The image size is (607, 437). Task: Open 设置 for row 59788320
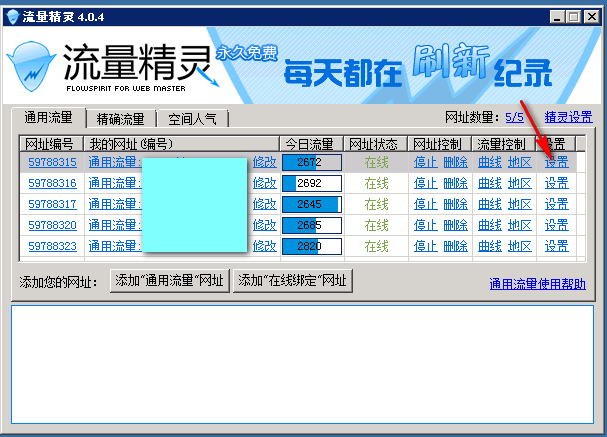point(557,225)
